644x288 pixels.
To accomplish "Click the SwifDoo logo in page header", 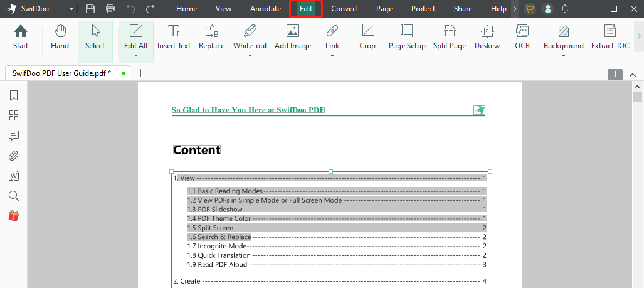I will [x=479, y=110].
